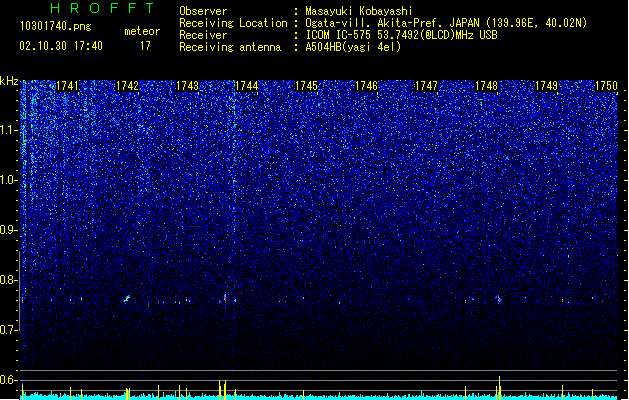The height and width of the screenshot is (400, 629).
Task: Click the 0.6 kHz axis label
Action: pos(9,380)
